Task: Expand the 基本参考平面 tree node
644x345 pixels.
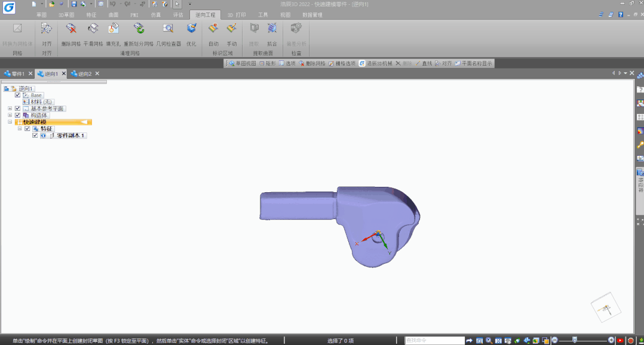Action: pos(10,109)
